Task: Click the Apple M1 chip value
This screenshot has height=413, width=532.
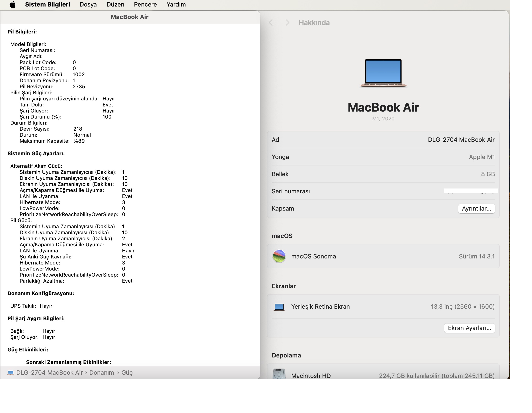Action: pos(482,157)
